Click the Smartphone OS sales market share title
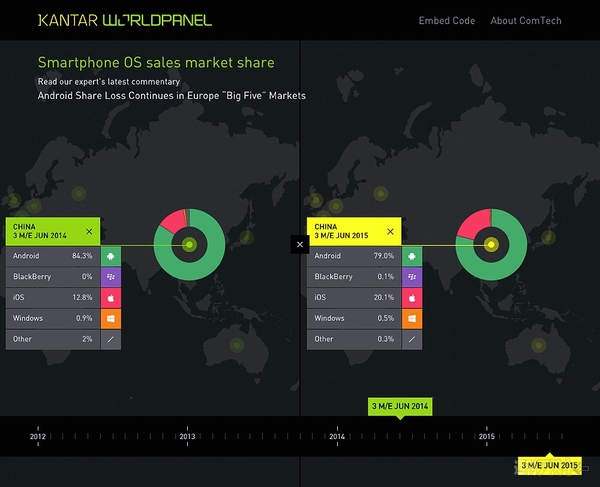Viewport: 600px width, 487px height. coord(156,62)
